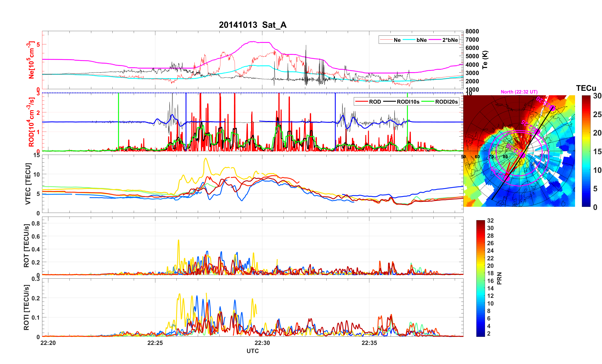Click the 22:30 tick label on UTC axis
602x364 pixels.
point(262,343)
